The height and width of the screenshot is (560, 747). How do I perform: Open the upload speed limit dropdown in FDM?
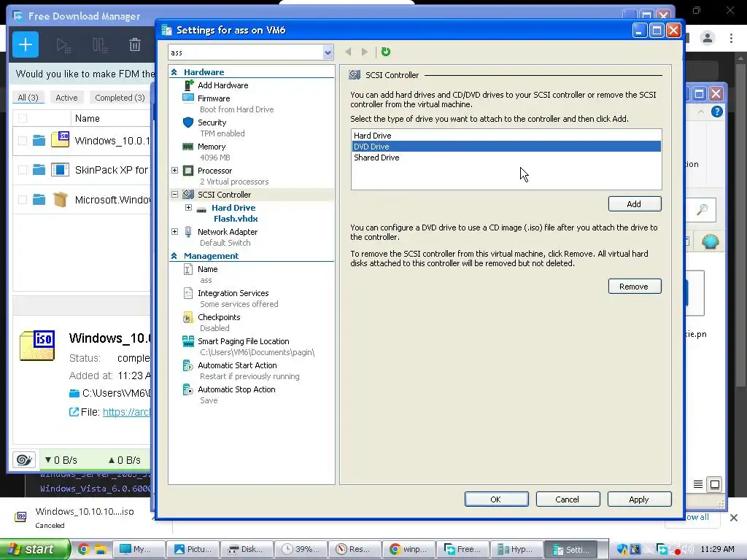pos(124,460)
